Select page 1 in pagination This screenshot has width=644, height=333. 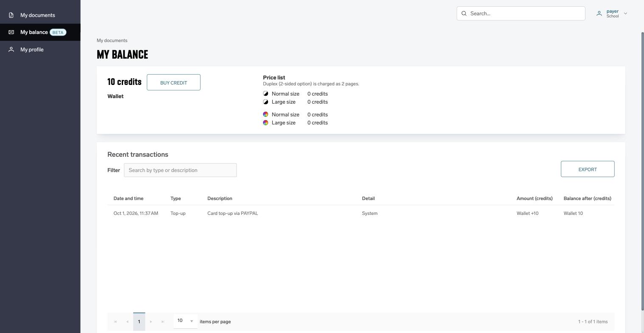tap(139, 322)
